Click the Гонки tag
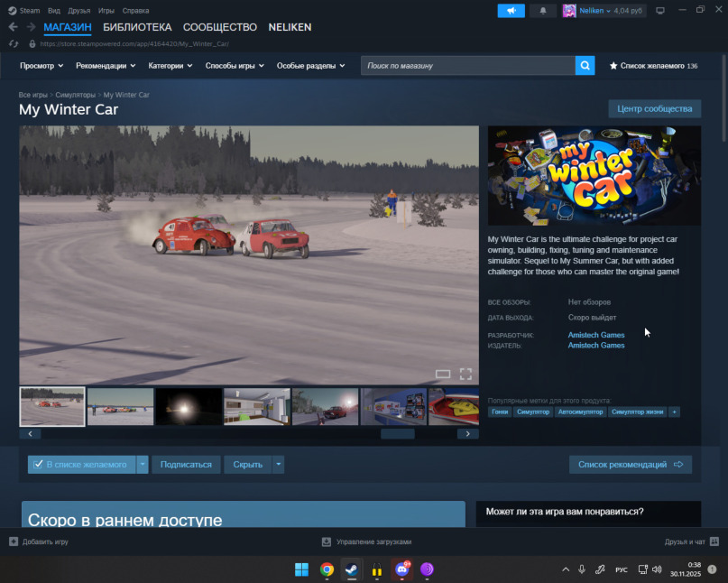Screen dimensions: 728x583 pos(500,412)
